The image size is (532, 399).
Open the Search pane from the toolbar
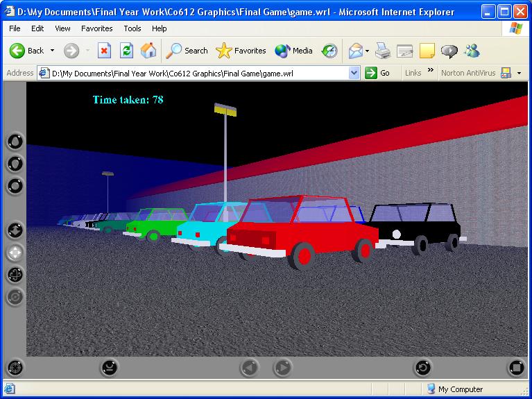[x=187, y=51]
